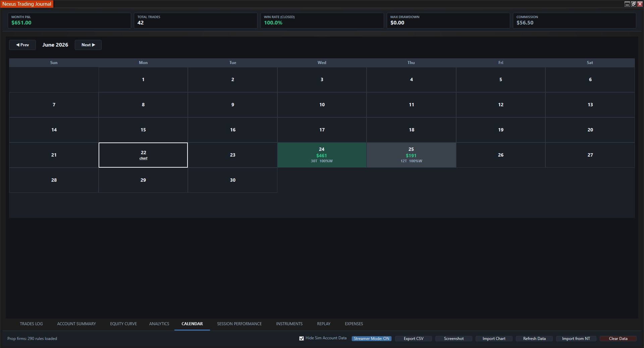Switch to the Analytics tab

159,324
